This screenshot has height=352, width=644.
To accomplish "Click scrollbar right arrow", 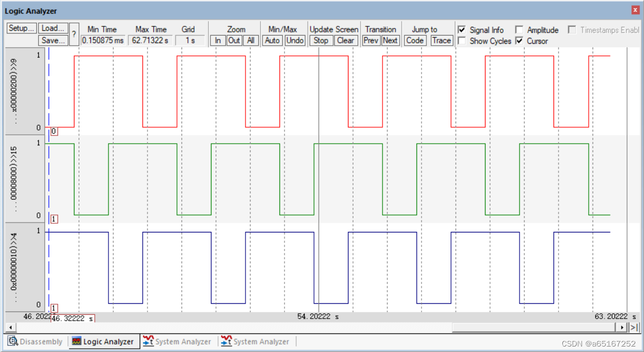I will tap(622, 327).
